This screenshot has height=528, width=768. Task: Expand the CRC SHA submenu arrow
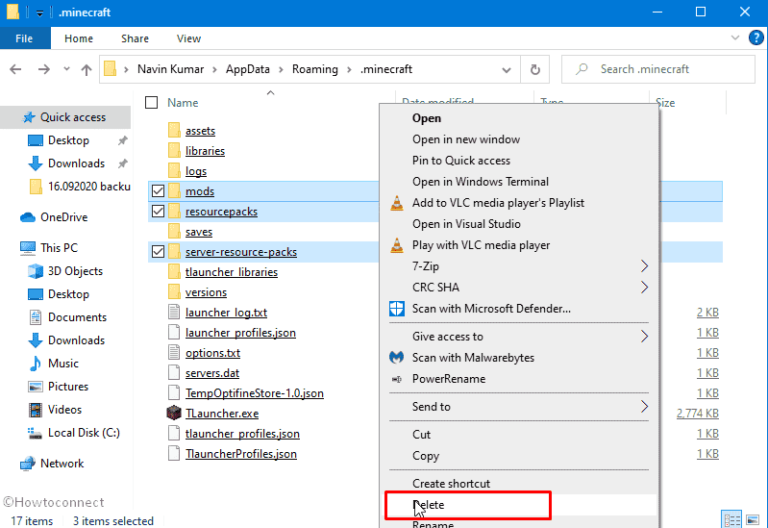click(644, 287)
